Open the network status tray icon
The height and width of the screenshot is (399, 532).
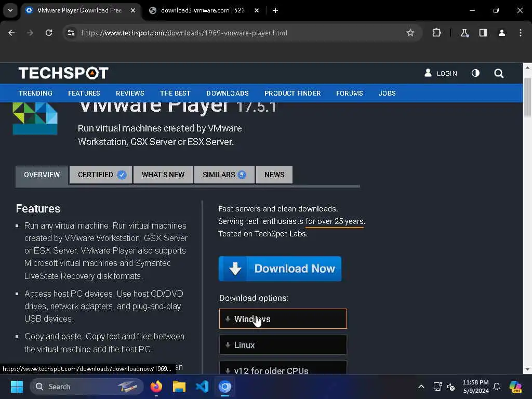[437, 387]
